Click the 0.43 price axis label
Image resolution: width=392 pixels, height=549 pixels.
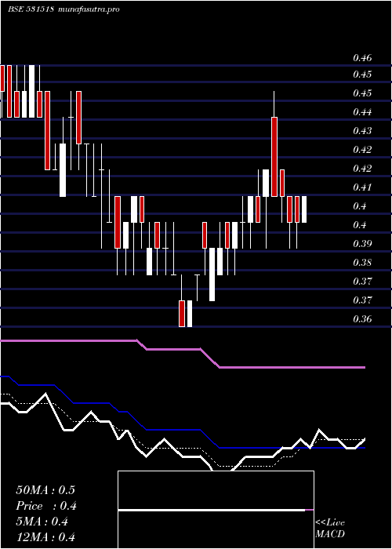362,131
